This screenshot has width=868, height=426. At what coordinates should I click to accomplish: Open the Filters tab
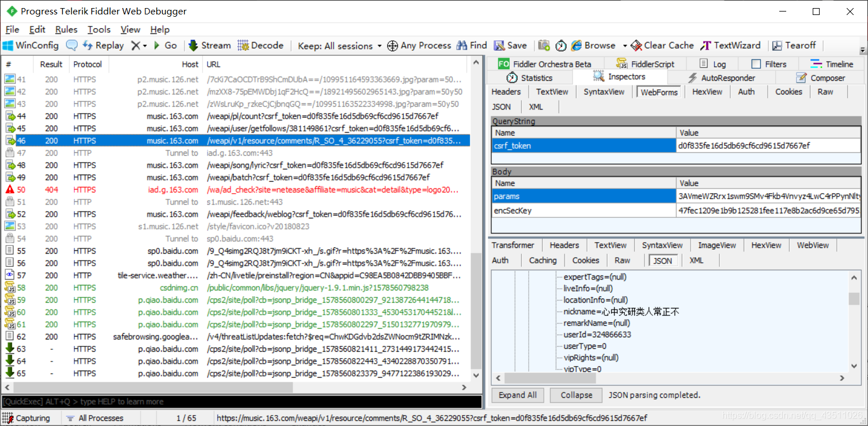point(768,64)
